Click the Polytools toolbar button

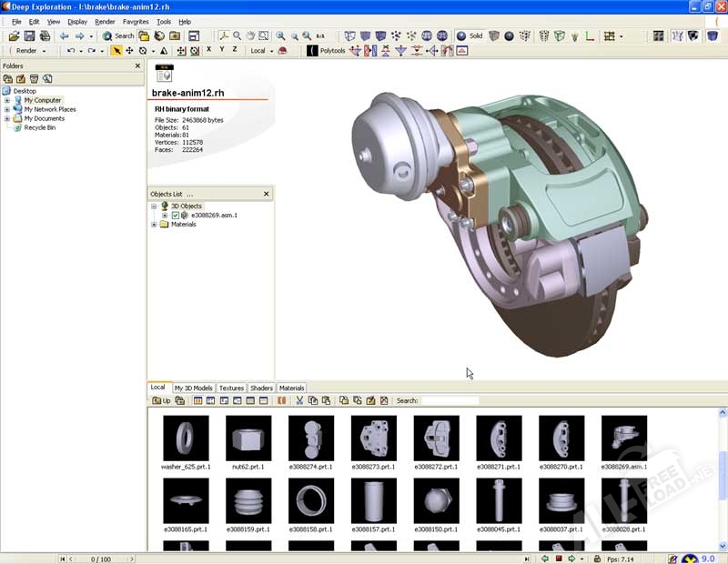[331, 51]
